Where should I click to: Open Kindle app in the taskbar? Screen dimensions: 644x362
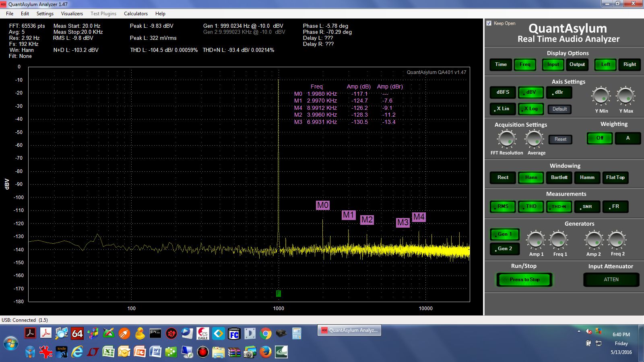coord(62,352)
